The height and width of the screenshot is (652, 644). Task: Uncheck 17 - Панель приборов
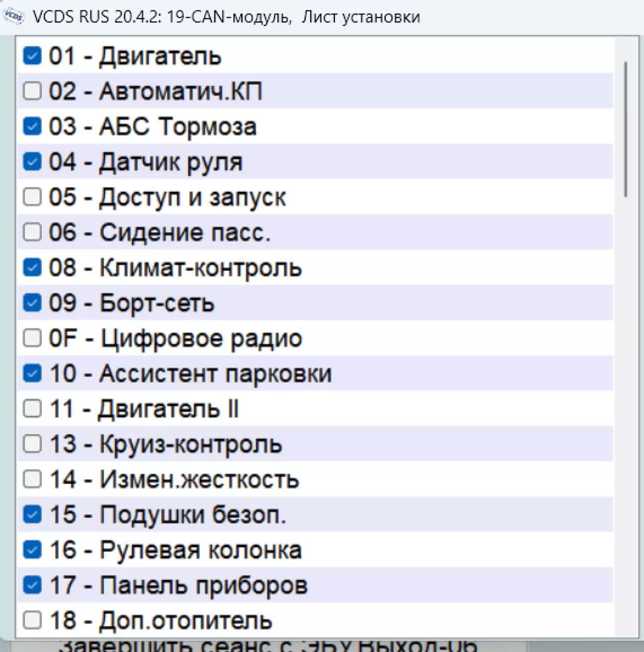tap(32, 585)
